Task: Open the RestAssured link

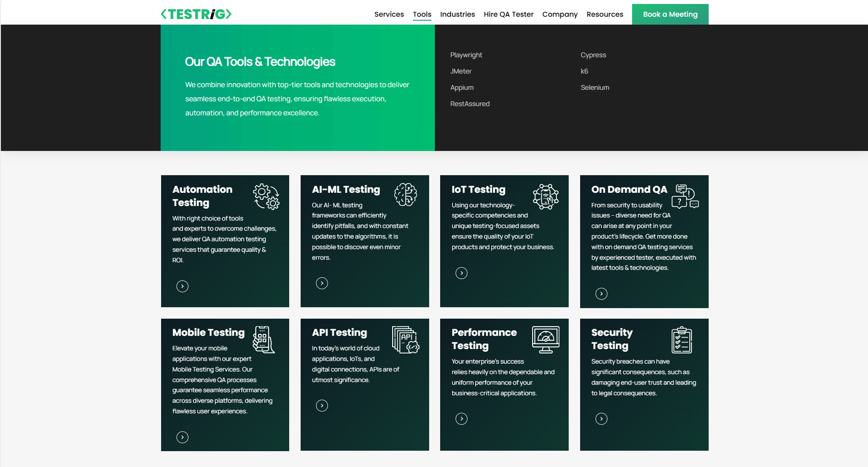Action: click(470, 104)
